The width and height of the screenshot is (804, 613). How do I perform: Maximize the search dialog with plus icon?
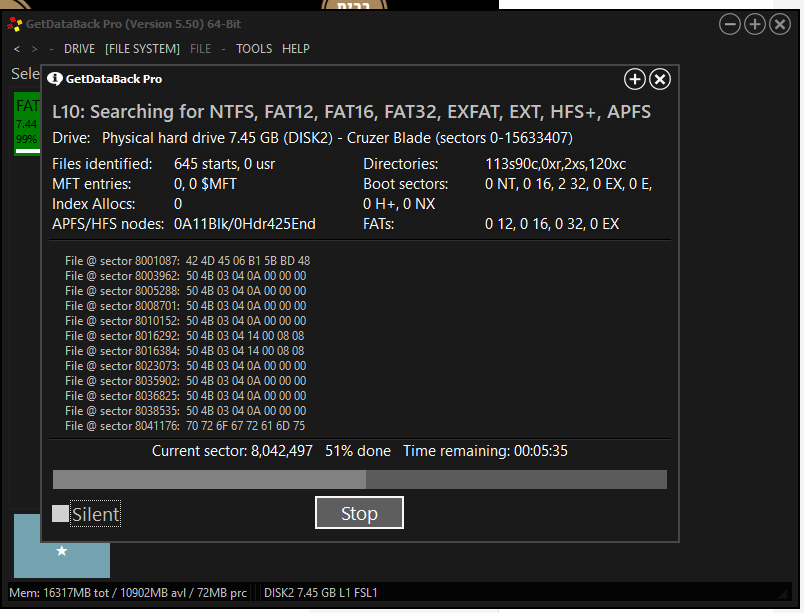tap(635, 79)
